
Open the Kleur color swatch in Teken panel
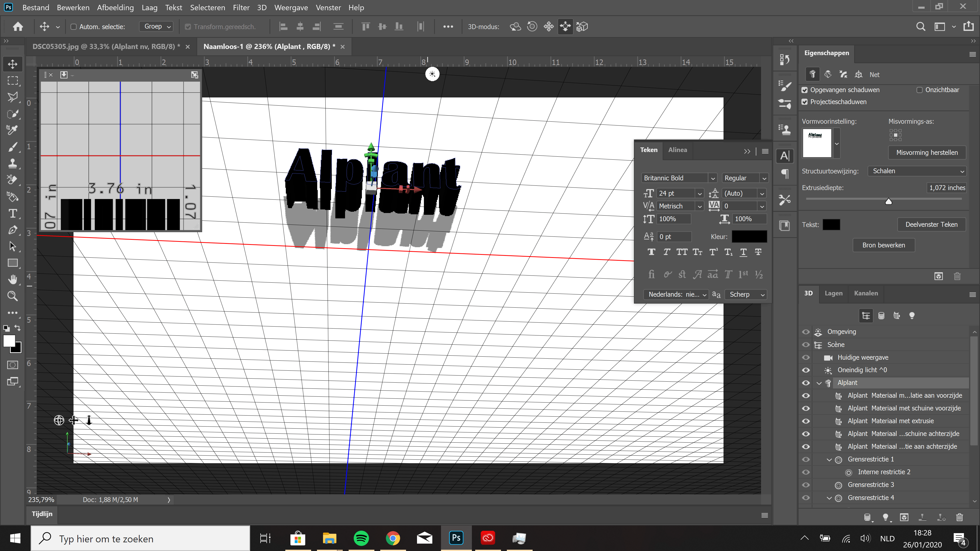pyautogui.click(x=750, y=236)
